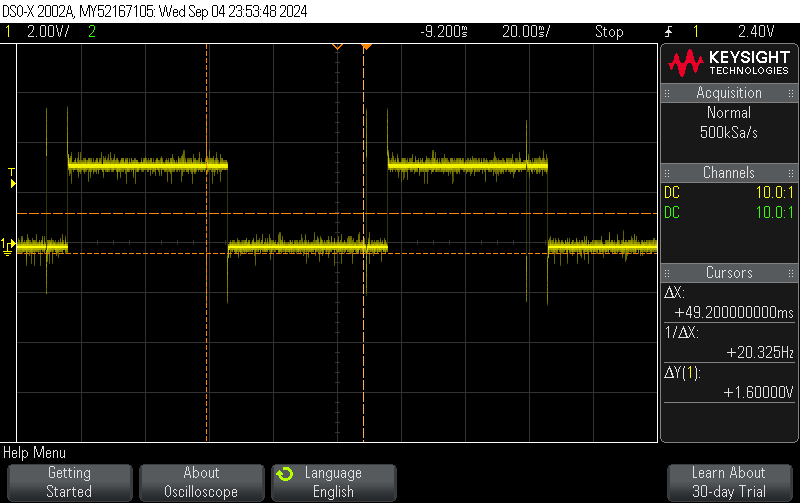Open the Cursors panel header

tap(729, 273)
